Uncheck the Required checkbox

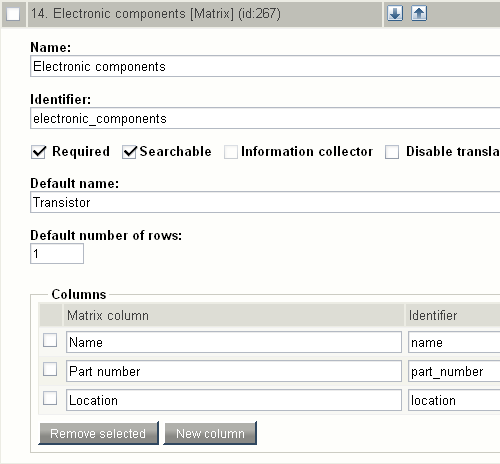point(38,152)
